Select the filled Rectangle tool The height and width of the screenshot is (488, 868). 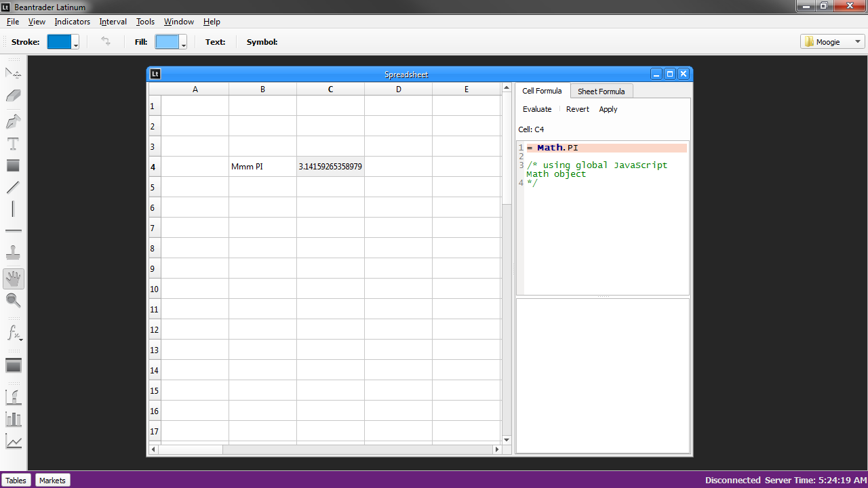tap(14, 165)
